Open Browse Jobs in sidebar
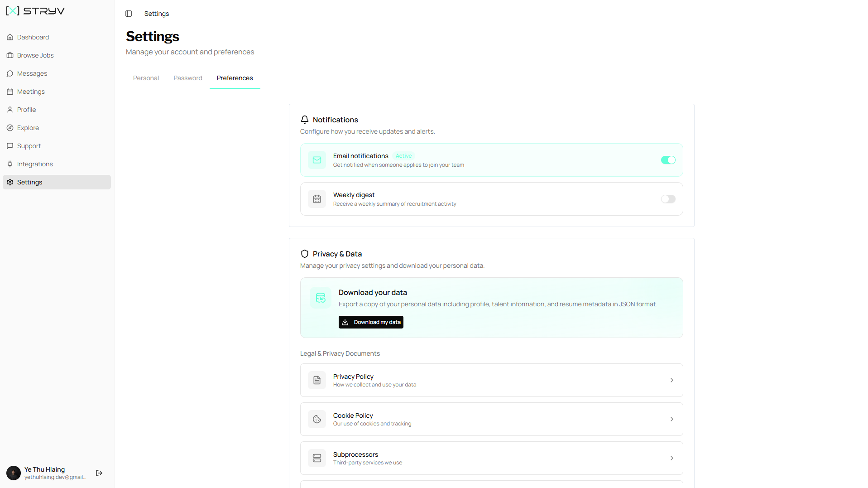Viewport: 868px width, 488px height. click(x=57, y=55)
